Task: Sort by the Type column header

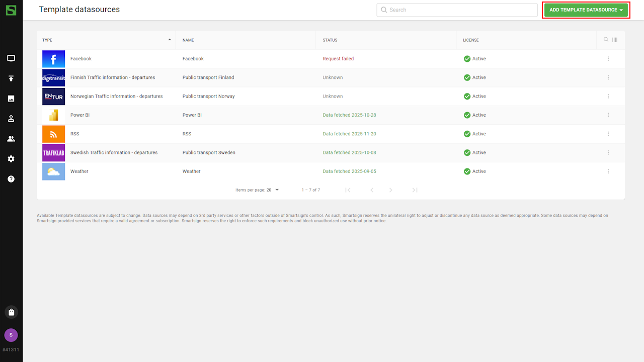Action: [x=47, y=40]
